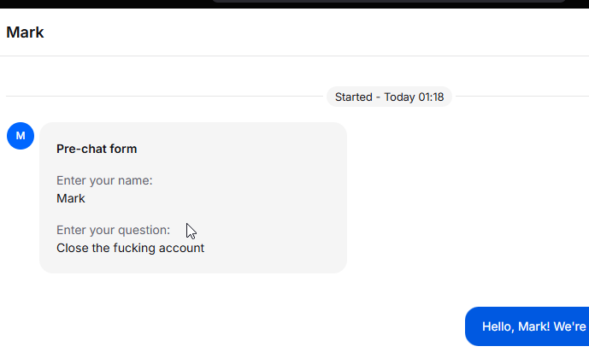Click the blue Hello, Mark! message bubble
Viewport: 589px width, 364px height.
tap(527, 326)
